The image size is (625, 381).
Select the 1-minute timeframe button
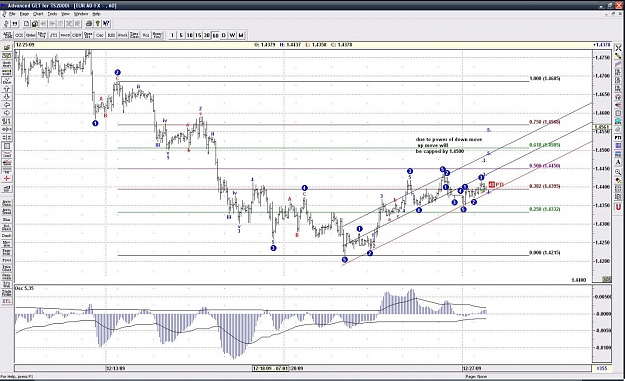(172, 35)
